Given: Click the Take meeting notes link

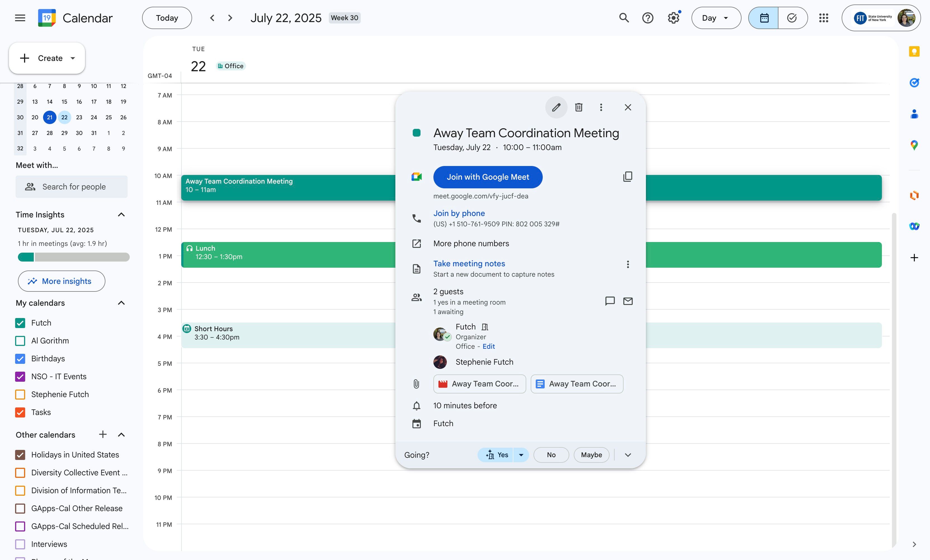Looking at the screenshot, I should click(469, 264).
